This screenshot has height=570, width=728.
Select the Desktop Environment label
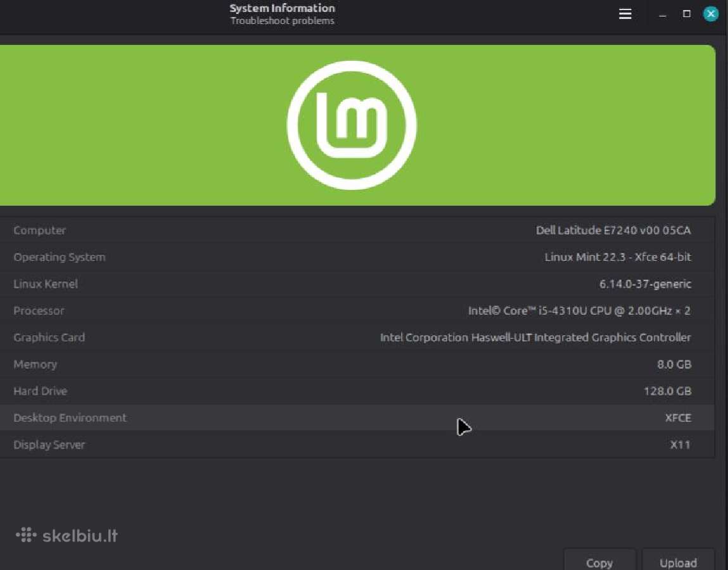coord(70,418)
